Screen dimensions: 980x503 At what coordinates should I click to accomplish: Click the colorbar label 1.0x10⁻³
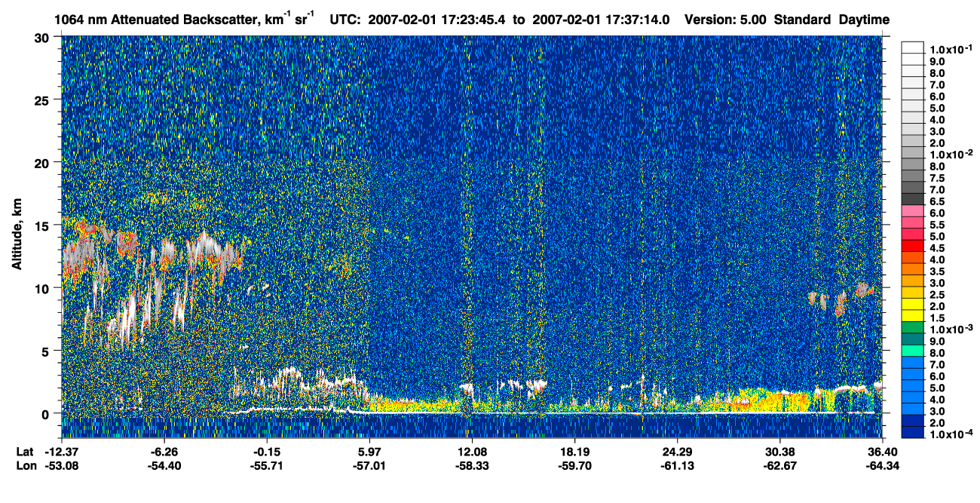[x=950, y=330]
